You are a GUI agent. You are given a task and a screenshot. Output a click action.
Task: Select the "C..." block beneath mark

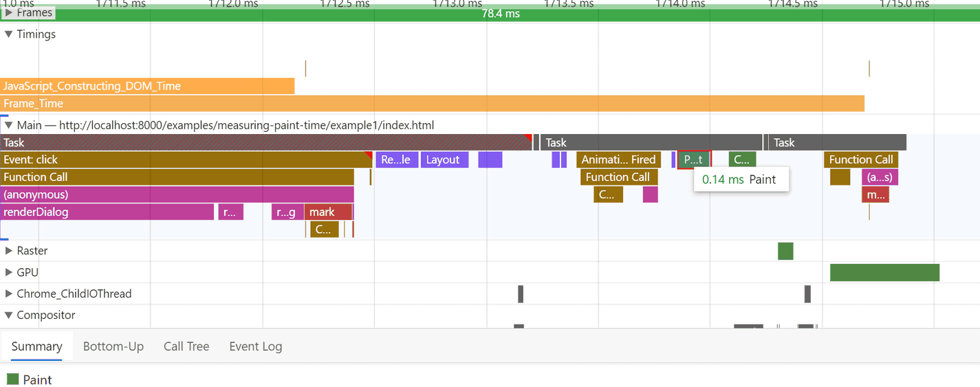[x=325, y=230]
